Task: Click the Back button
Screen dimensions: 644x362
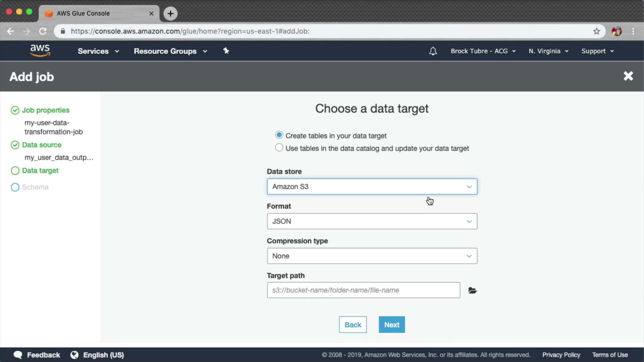Action: pos(353,324)
